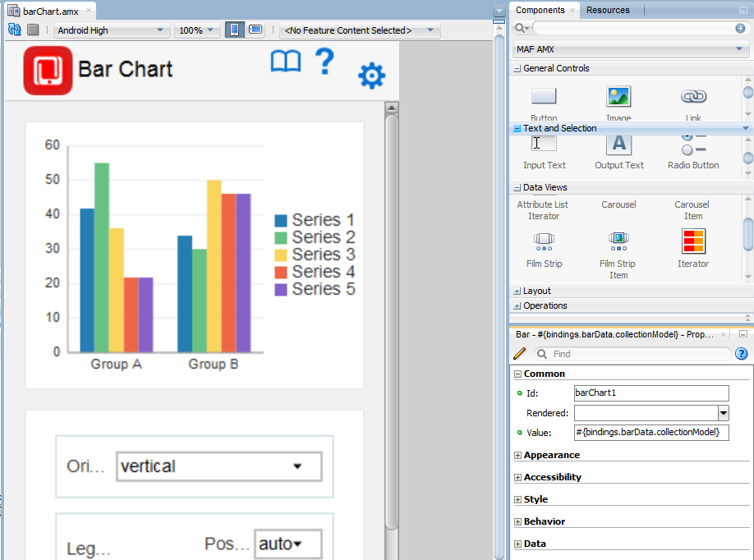The image size is (754, 560).
Task: Collapse the Data Views section
Action: pyautogui.click(x=517, y=188)
